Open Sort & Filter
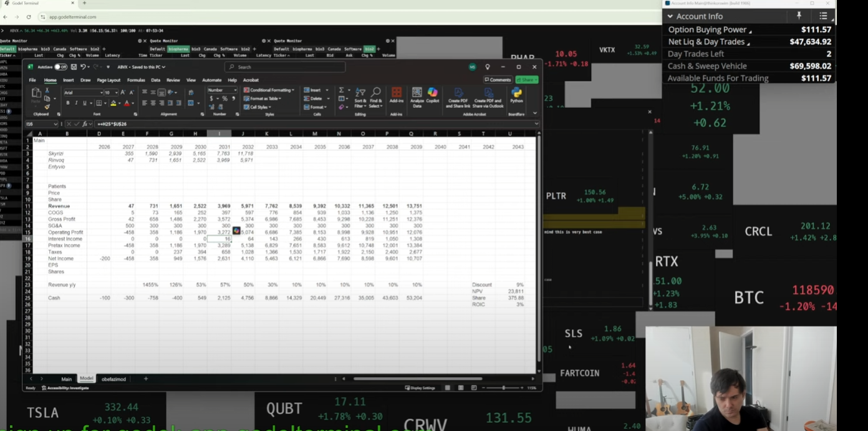 [360, 97]
